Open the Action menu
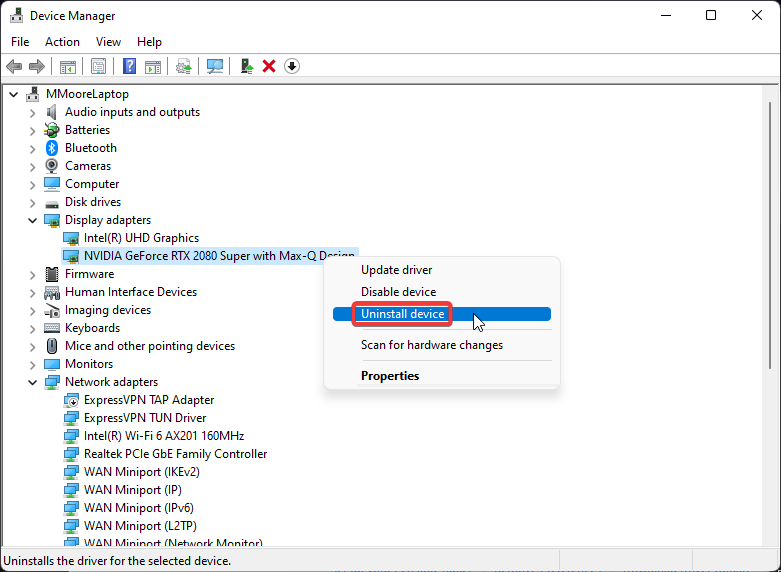The height and width of the screenshot is (572, 781). (62, 42)
